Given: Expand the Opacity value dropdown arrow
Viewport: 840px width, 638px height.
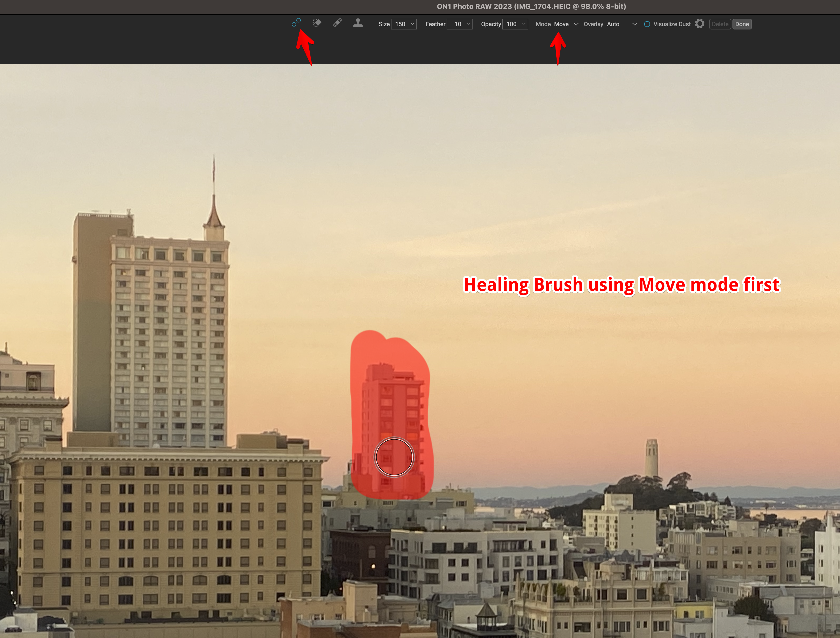Looking at the screenshot, I should (524, 24).
